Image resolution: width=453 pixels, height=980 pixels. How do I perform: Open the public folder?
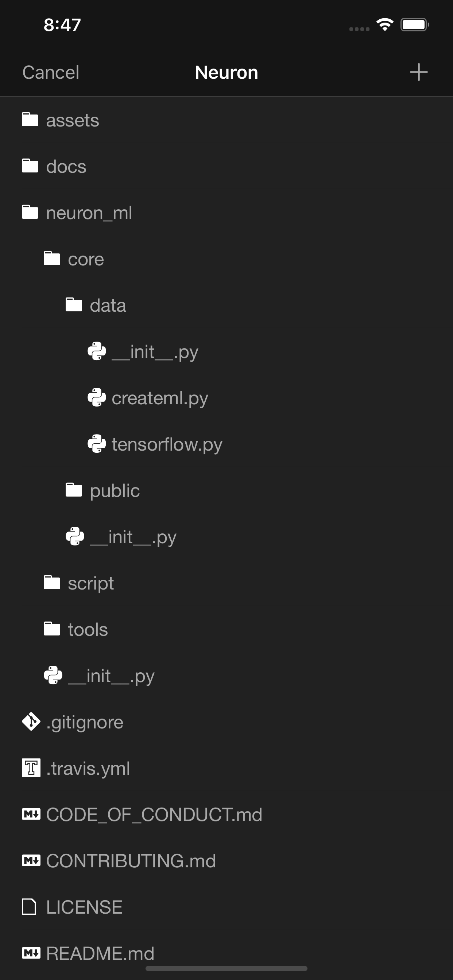[114, 490]
